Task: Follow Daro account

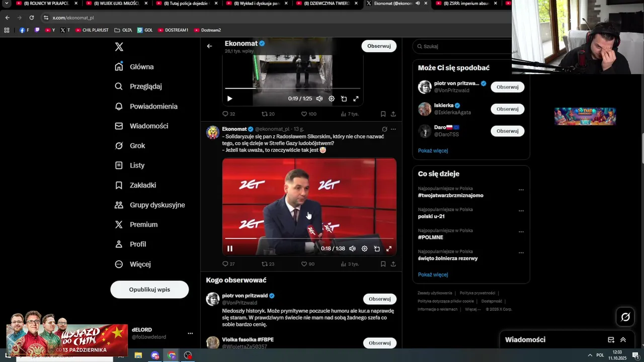Action: coord(507,131)
